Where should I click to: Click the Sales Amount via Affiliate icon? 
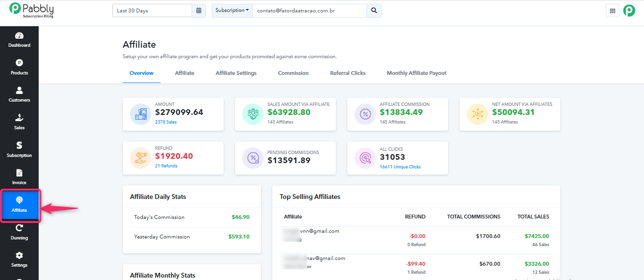point(253,114)
